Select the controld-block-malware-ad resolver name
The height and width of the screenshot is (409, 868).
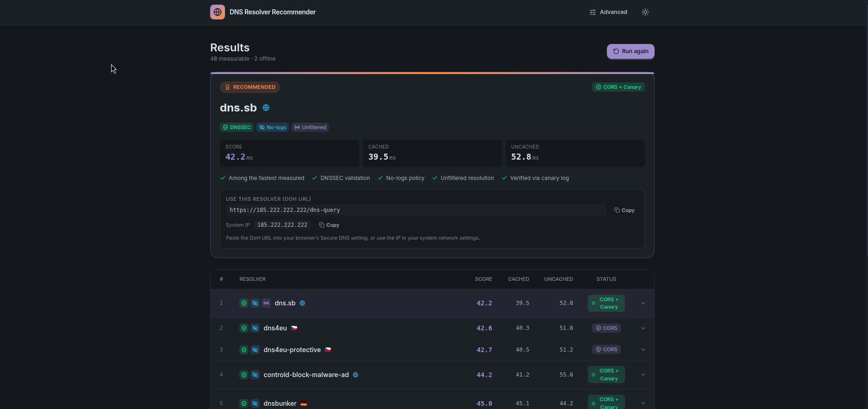[306, 375]
